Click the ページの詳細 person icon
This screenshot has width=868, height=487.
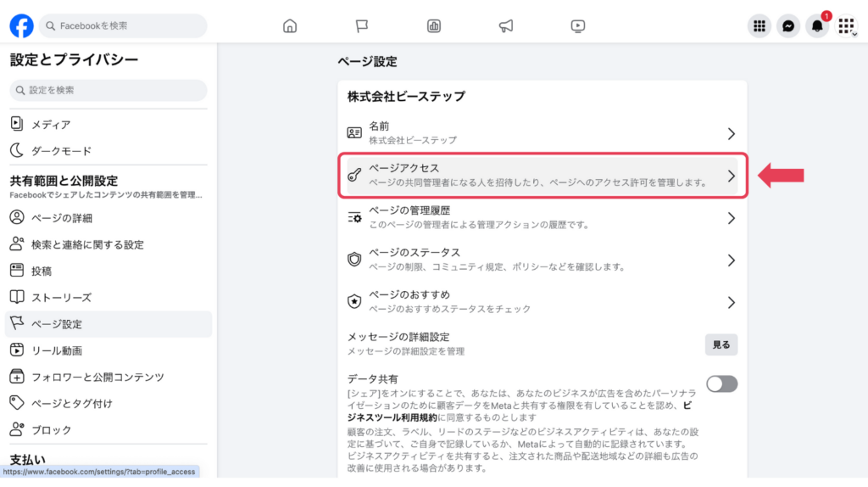click(17, 217)
